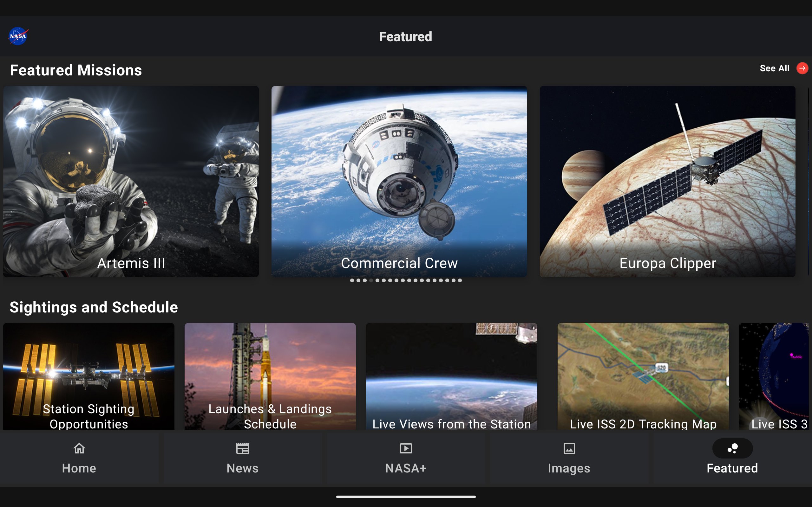
Task: Open the Commercial Crew mission card
Action: point(399,181)
